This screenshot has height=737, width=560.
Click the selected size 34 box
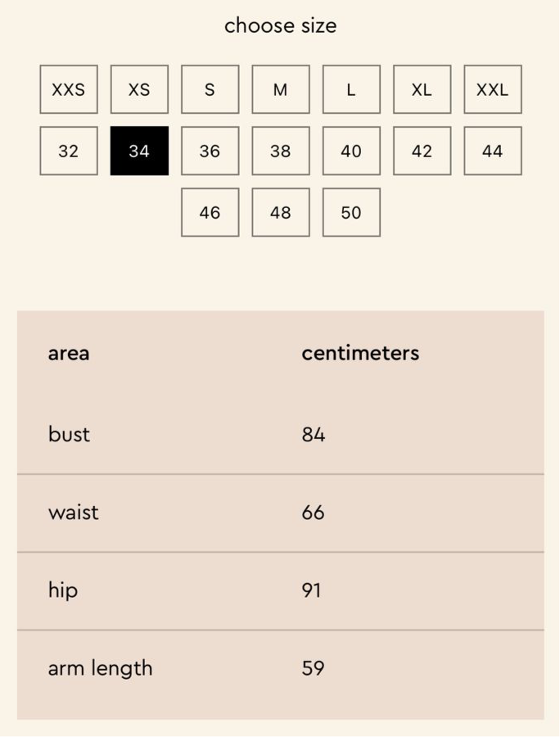point(139,151)
